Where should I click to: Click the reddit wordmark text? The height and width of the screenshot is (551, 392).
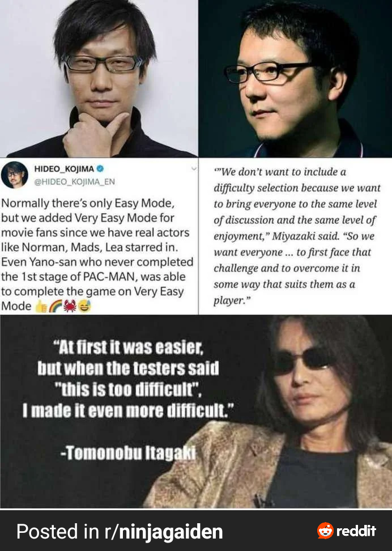(x=356, y=531)
